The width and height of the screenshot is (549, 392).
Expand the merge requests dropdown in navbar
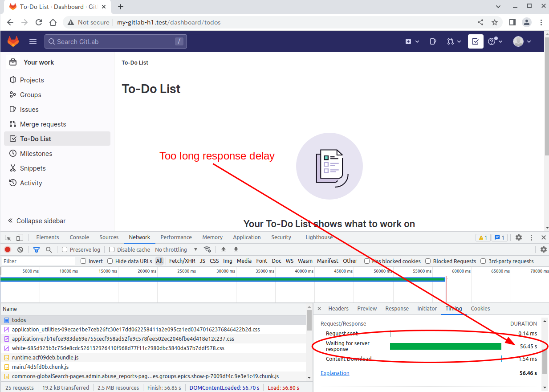click(453, 41)
